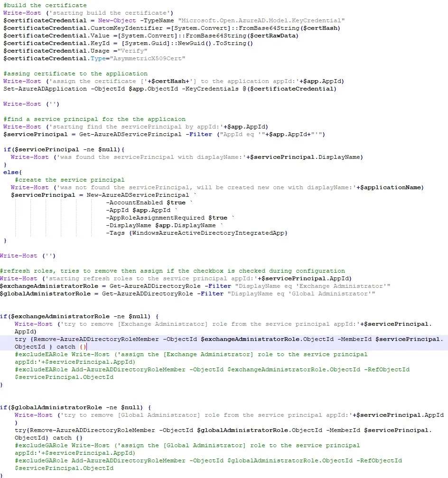Viewport: 448px width, 478px height.
Task: Click the '#refresh roles, tries to remove' comment
Action: tap(172, 271)
